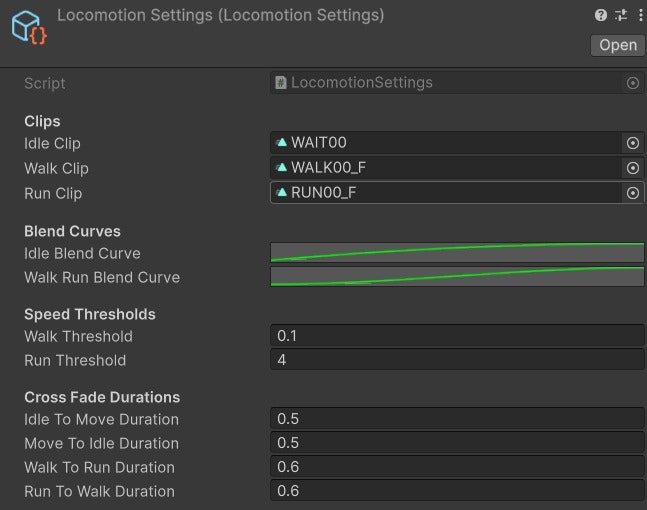The width and height of the screenshot is (647, 510).
Task: Click the Cross Fade Durations section header
Action: point(102,397)
